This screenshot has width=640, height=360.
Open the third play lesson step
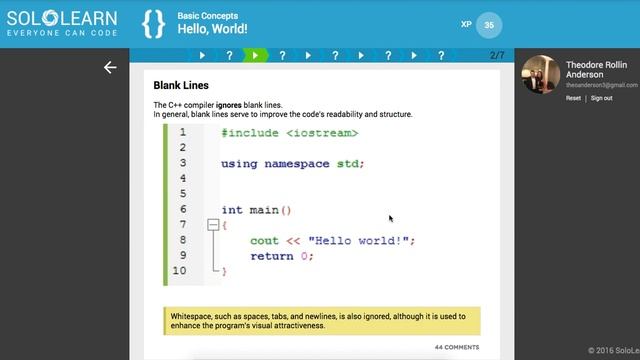coord(308,56)
